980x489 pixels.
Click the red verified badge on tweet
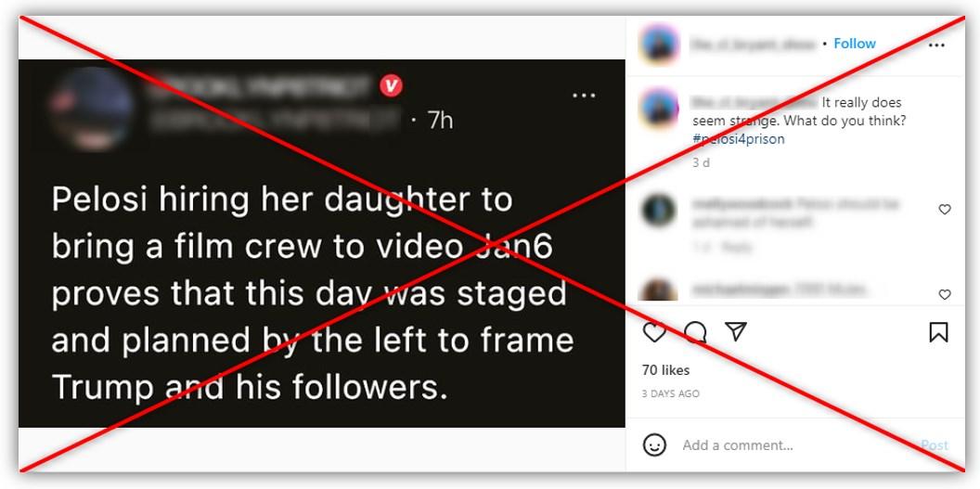coord(392,85)
